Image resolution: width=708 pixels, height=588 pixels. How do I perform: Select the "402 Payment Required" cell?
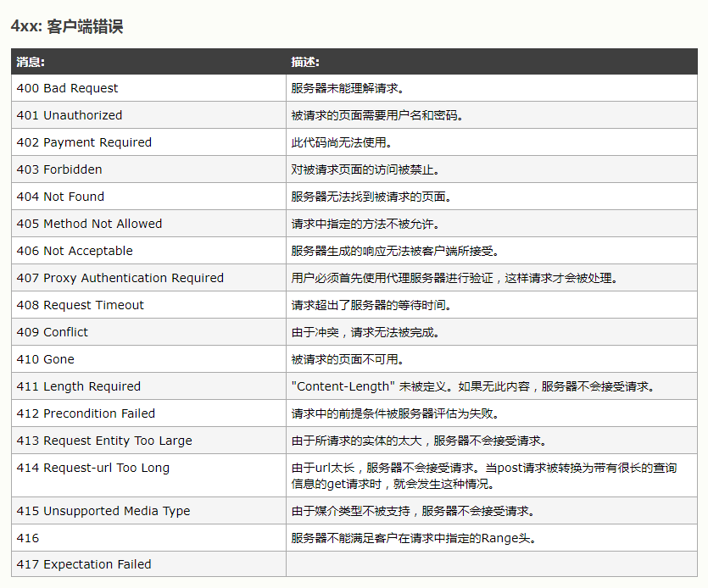(148, 142)
